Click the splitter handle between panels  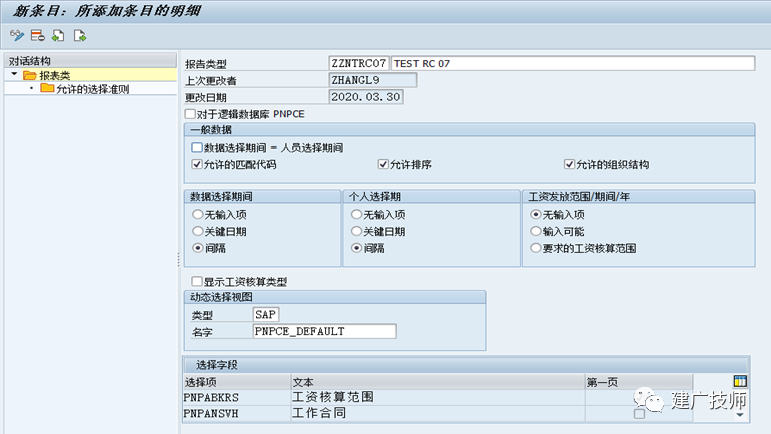click(x=178, y=259)
